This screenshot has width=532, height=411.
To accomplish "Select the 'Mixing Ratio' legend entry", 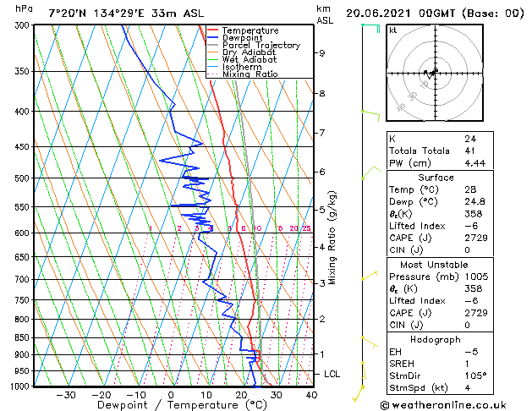I will tap(250, 74).
